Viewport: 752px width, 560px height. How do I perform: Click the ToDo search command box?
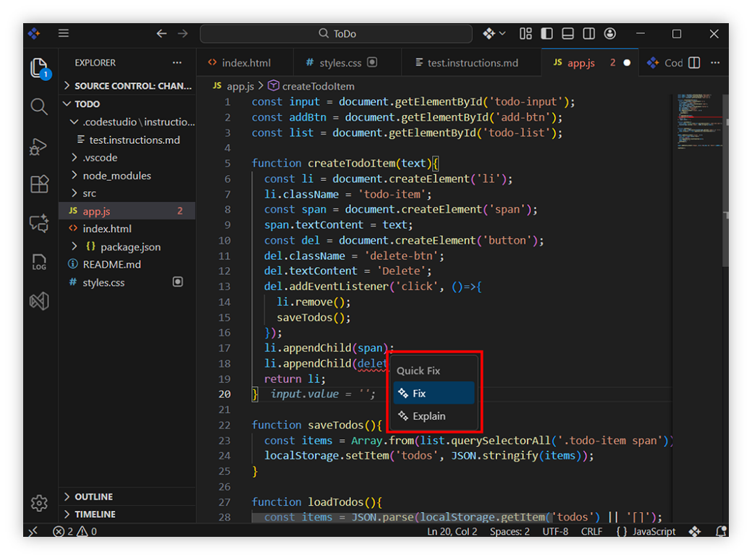pyautogui.click(x=337, y=34)
